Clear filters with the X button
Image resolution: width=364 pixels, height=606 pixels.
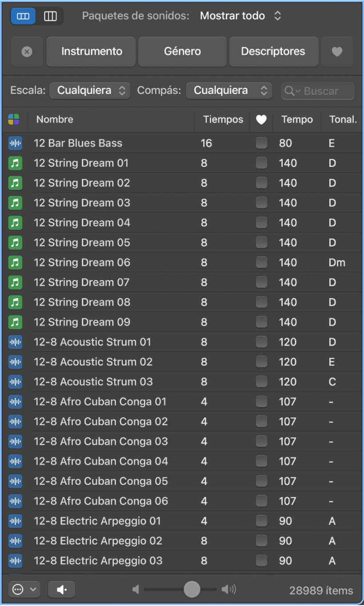point(27,51)
